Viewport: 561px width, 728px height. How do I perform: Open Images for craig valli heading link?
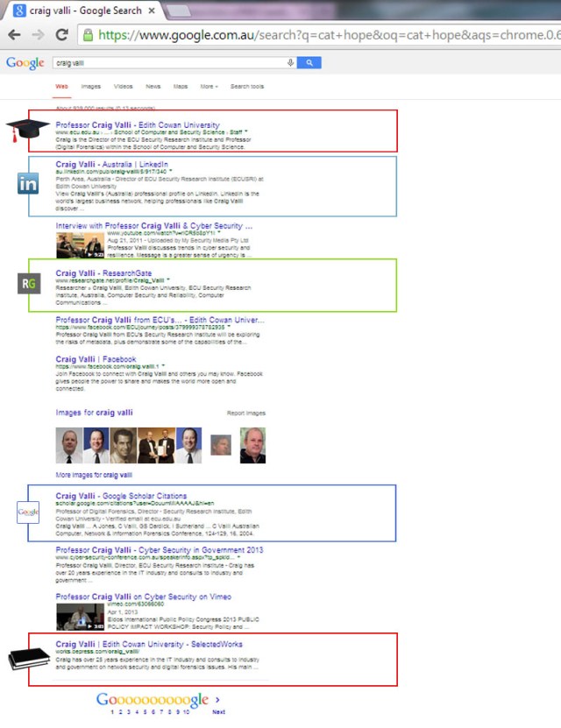click(x=95, y=413)
